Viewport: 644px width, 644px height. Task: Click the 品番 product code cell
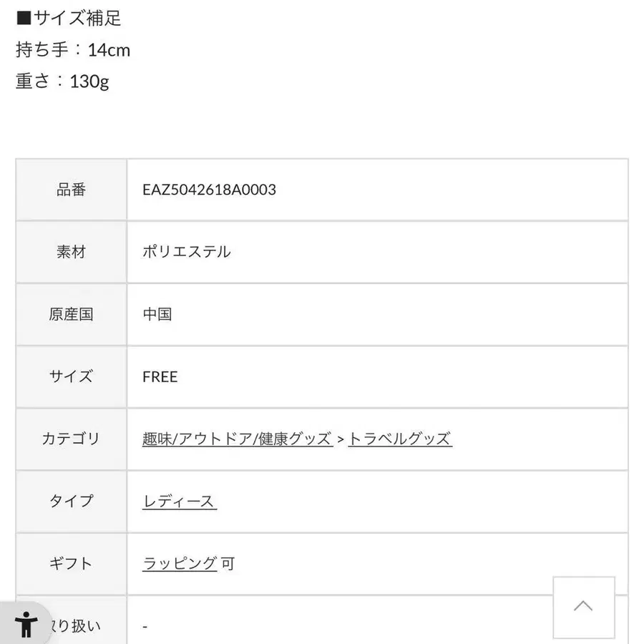tap(70, 190)
